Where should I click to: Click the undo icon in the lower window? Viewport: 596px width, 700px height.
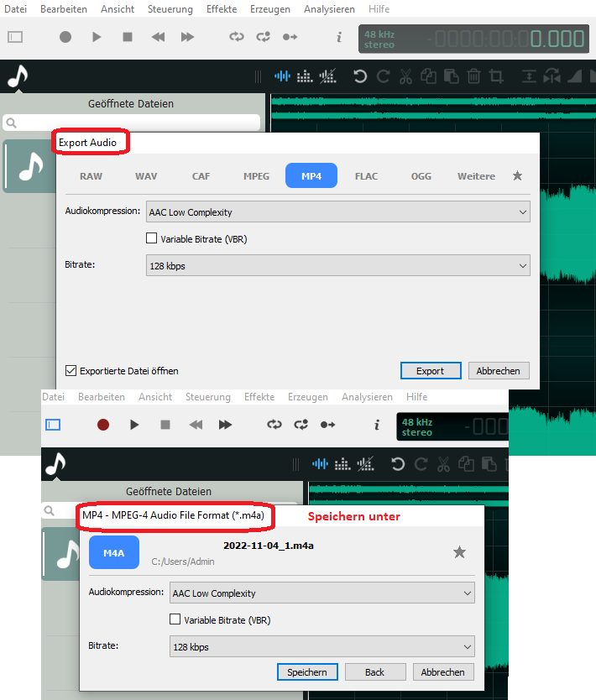[397, 464]
